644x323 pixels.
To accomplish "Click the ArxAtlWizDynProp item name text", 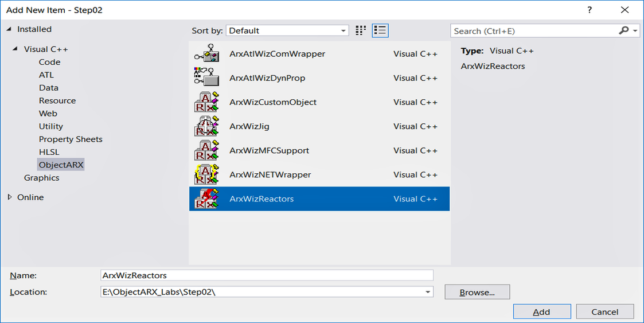I will 267,77.
